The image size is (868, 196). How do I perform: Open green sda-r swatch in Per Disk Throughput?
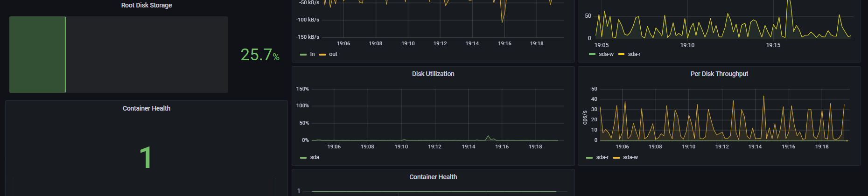click(589, 158)
